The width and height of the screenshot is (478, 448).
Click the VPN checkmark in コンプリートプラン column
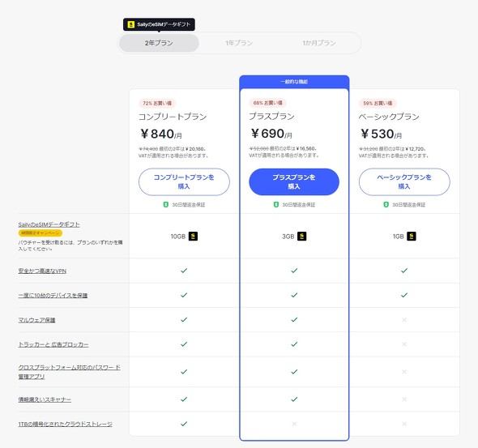pos(184,271)
